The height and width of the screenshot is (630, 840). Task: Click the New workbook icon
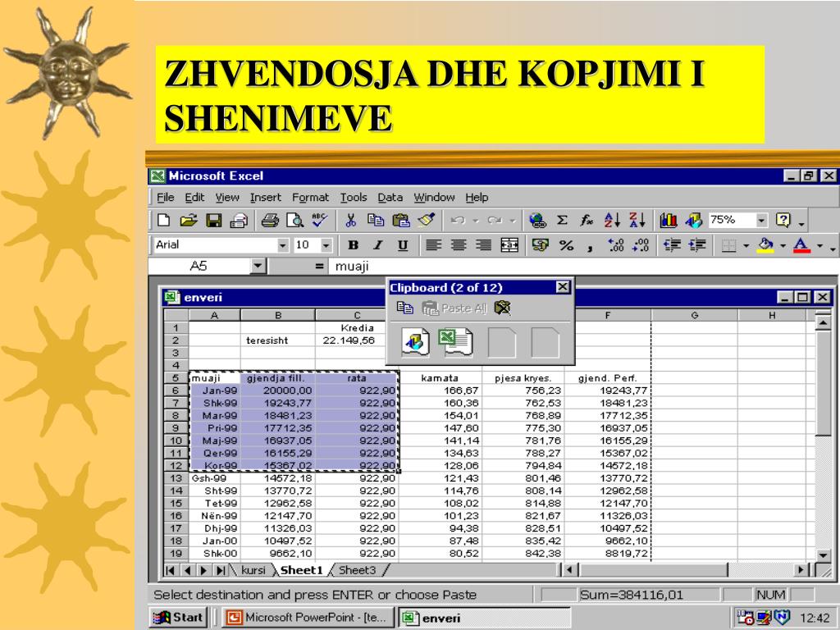tap(163, 220)
